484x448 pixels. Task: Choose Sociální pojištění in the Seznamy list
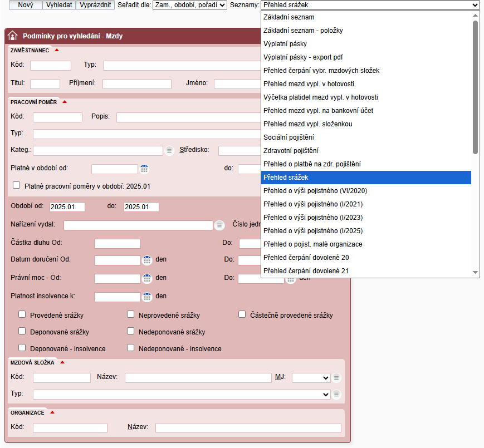tap(289, 137)
